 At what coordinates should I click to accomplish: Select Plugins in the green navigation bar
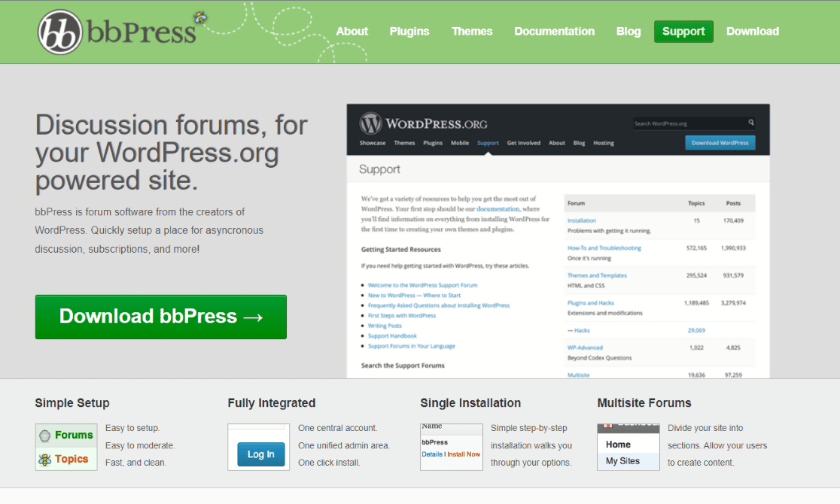(409, 32)
